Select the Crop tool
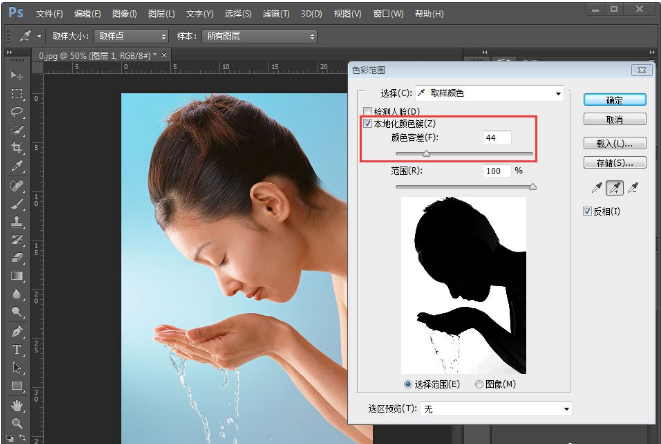This screenshot has width=661, height=444. 17,148
